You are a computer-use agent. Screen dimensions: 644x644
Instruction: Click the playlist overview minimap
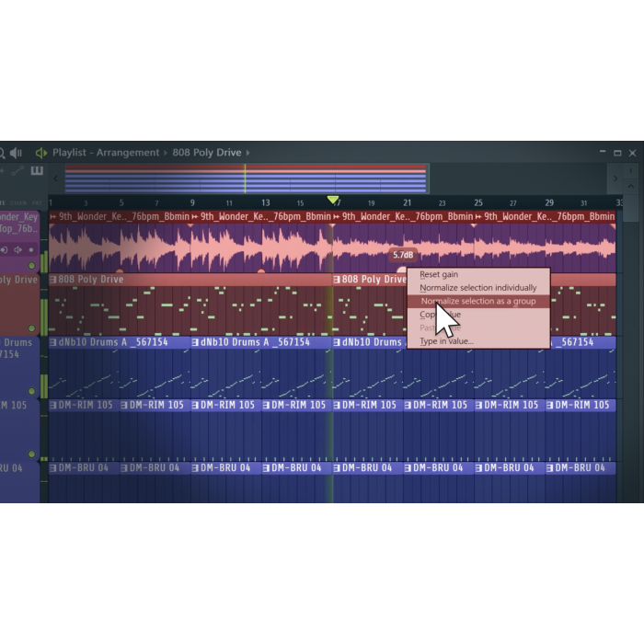246,179
